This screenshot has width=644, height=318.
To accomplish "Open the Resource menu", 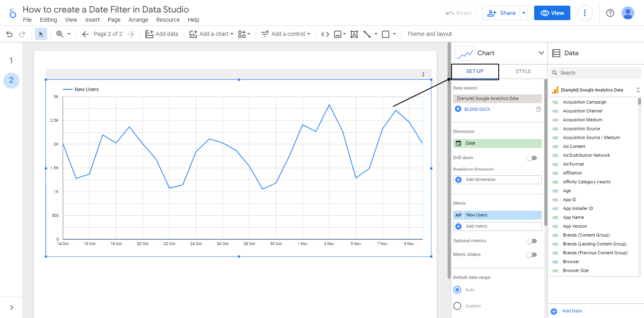I will coord(168,20).
